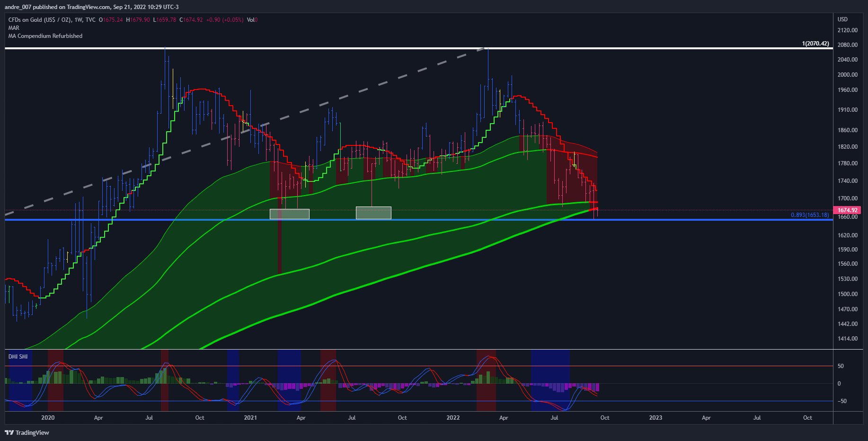Viewport: 868px width, 441px height.
Task: Click the DMI SMI indicator label
Action: pos(18,357)
